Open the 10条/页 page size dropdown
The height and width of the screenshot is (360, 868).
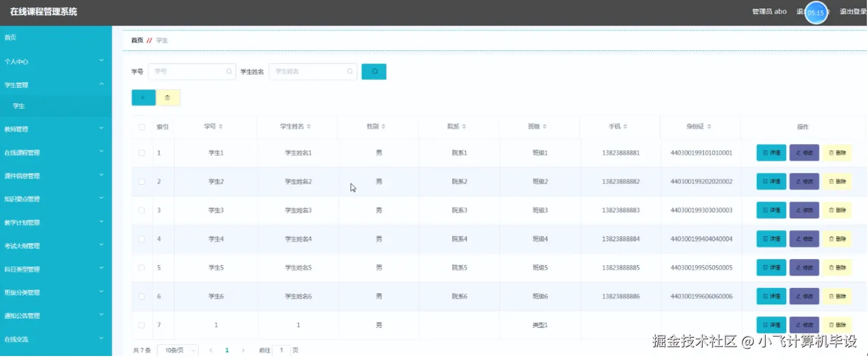tap(178, 350)
